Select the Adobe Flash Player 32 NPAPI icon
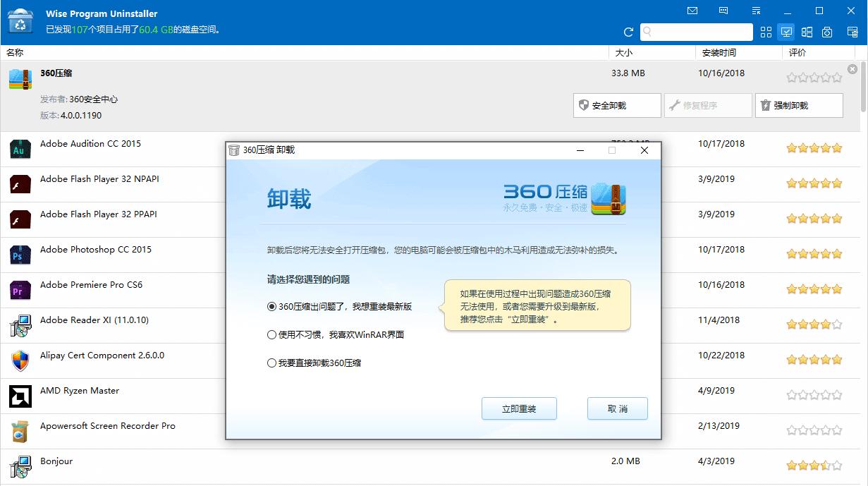 coord(20,185)
